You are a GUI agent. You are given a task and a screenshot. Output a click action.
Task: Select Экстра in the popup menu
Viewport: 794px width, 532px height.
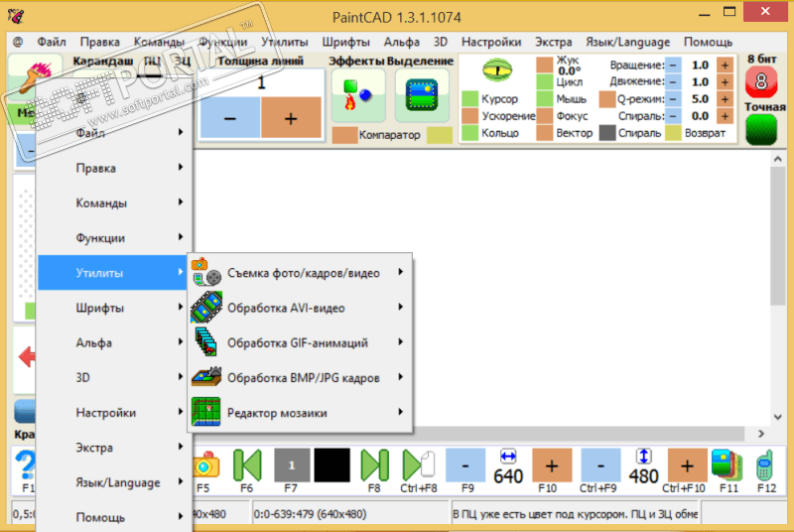tap(114, 447)
